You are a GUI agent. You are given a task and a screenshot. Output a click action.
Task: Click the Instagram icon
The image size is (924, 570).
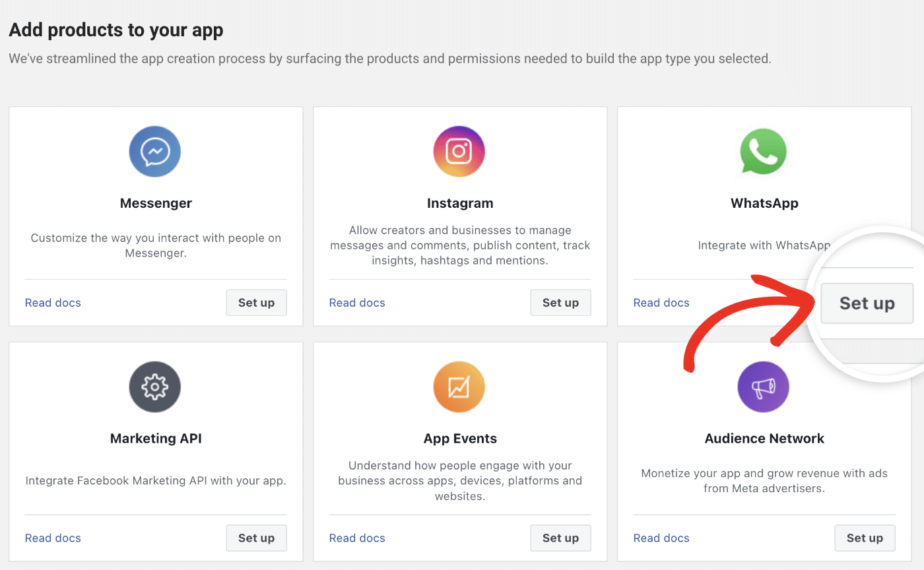459,151
